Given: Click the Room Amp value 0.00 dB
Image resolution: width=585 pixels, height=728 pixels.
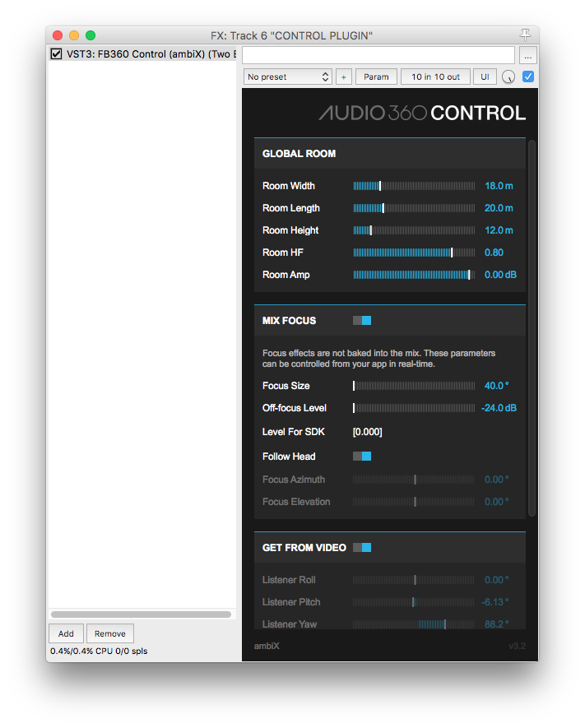Looking at the screenshot, I should (x=500, y=275).
